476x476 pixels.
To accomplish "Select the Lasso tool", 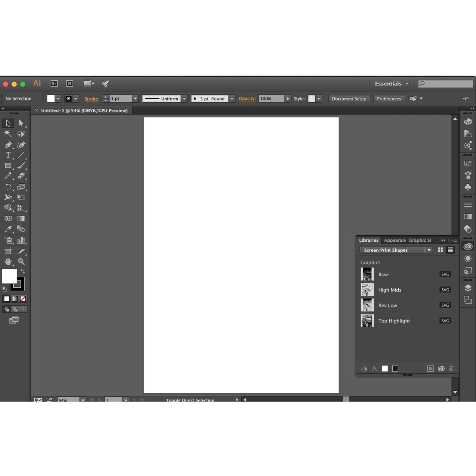I will tap(21, 134).
